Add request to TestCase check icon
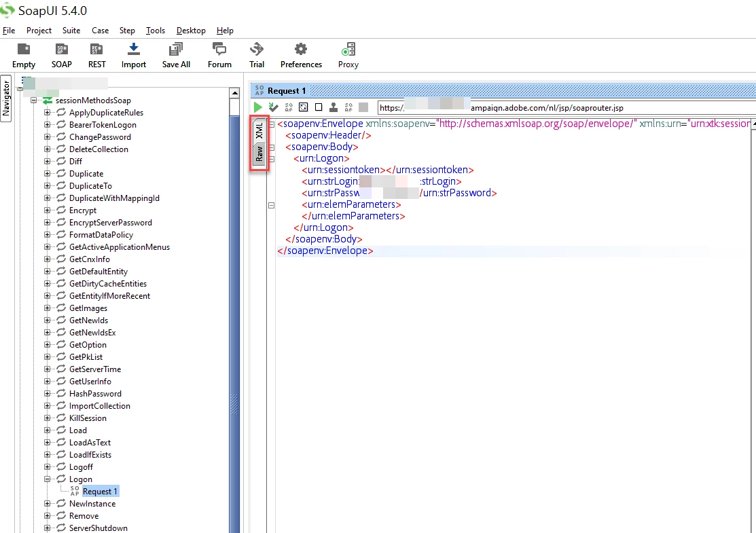 point(273,107)
